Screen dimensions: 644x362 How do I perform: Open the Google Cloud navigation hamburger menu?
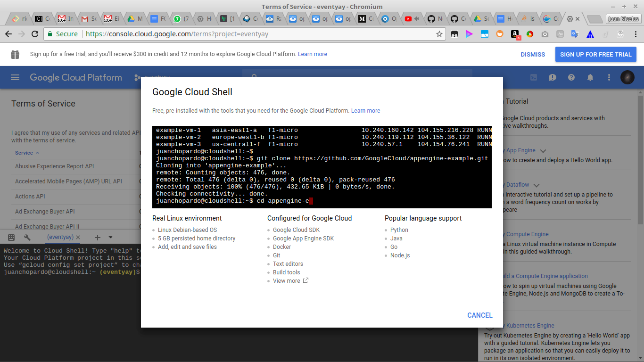pyautogui.click(x=15, y=77)
